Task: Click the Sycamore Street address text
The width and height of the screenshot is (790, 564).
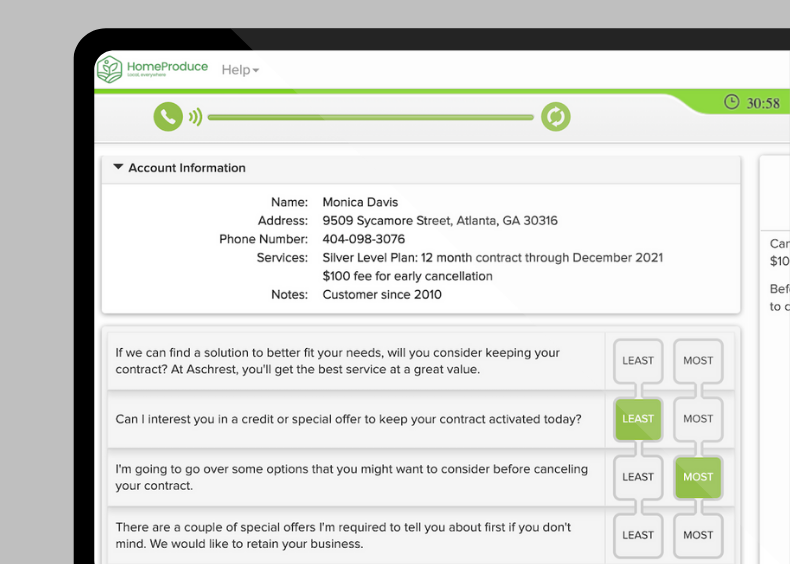Action: [x=439, y=220]
